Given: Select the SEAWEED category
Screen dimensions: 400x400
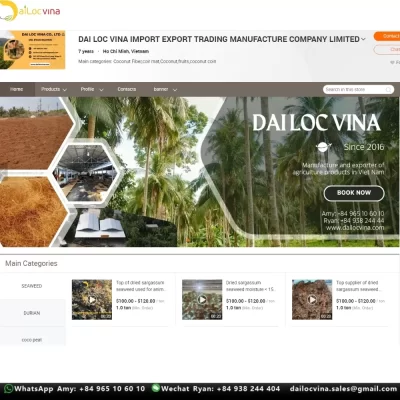Looking at the screenshot, I should 32,286.
